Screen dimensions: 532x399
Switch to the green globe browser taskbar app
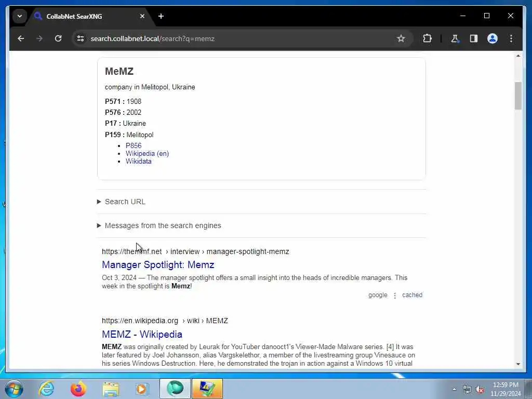tap(175, 389)
